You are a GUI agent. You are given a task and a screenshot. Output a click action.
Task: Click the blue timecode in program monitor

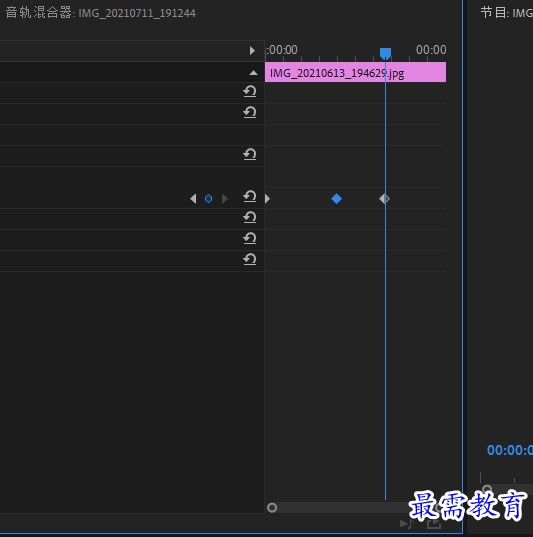510,450
